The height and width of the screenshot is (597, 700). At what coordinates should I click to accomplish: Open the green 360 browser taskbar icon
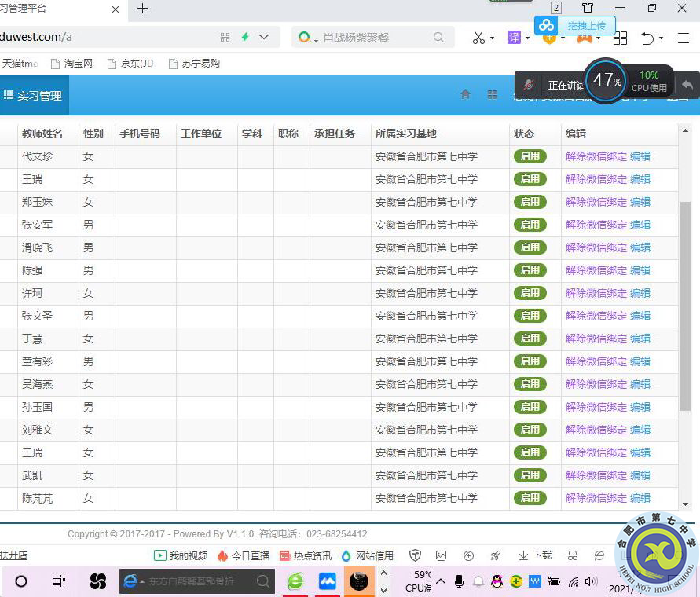pyautogui.click(x=295, y=580)
